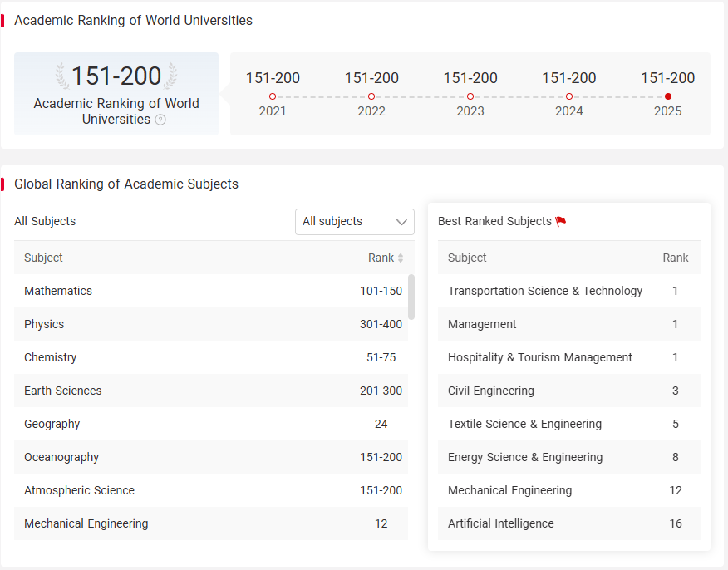Select the Geography row ranked 24

pyautogui.click(x=211, y=425)
